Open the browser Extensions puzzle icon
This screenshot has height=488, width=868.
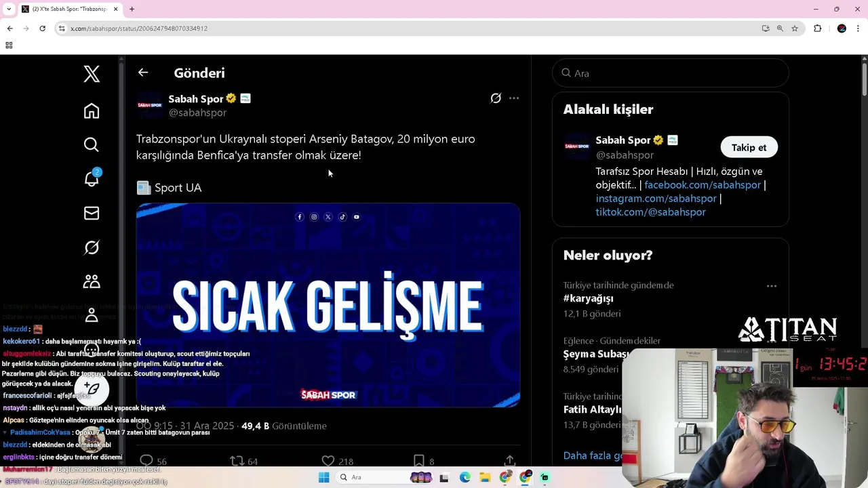(817, 28)
